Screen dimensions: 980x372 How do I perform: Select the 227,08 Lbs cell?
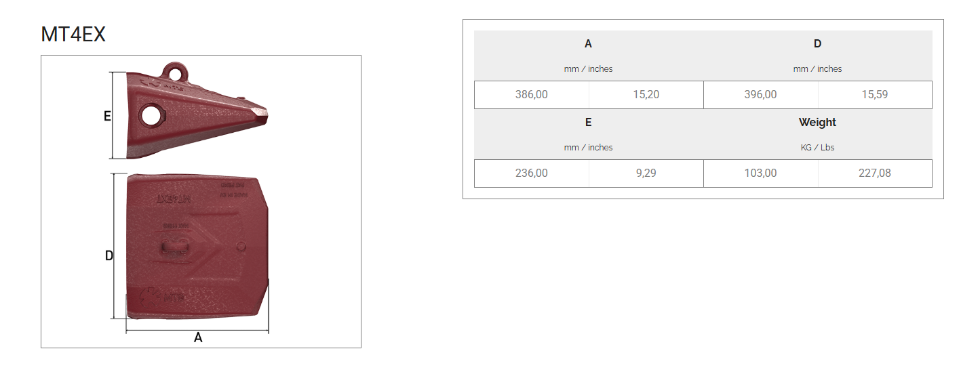coord(875,173)
